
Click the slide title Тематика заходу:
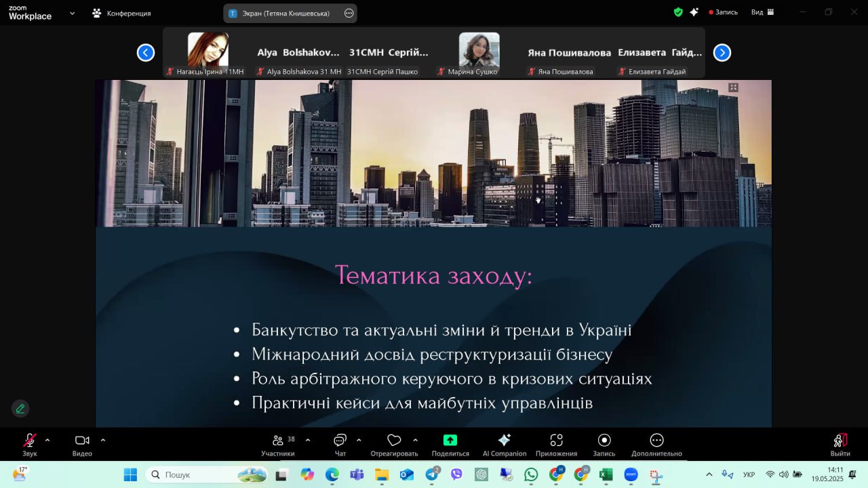click(x=433, y=276)
